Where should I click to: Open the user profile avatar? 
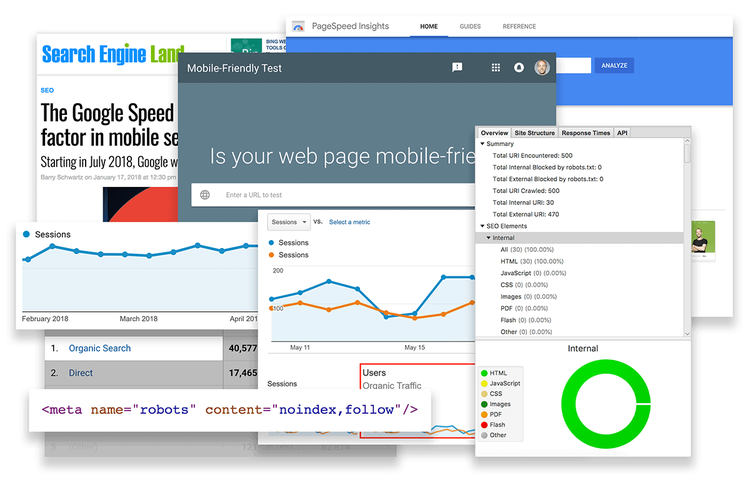542,67
